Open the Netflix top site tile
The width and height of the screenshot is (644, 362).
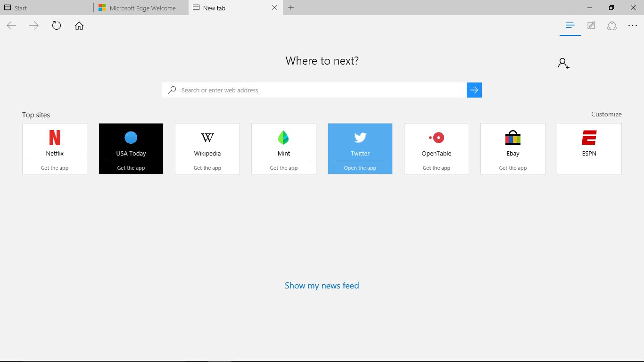[x=55, y=141]
